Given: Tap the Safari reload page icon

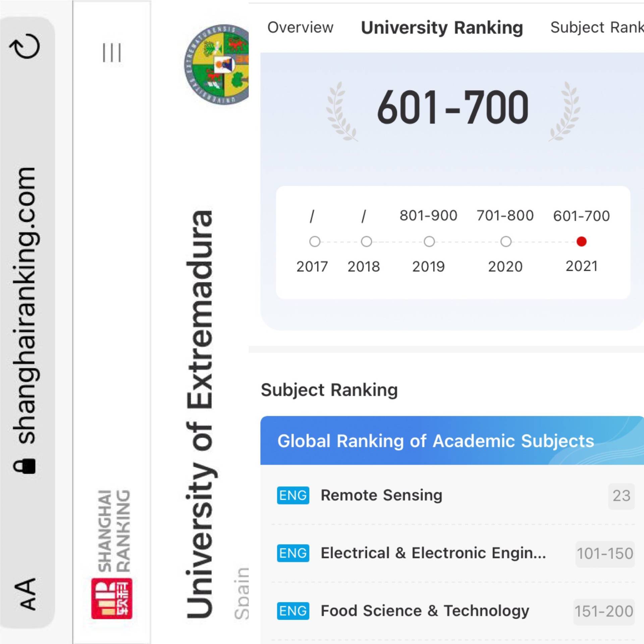Looking at the screenshot, I should 24,46.
